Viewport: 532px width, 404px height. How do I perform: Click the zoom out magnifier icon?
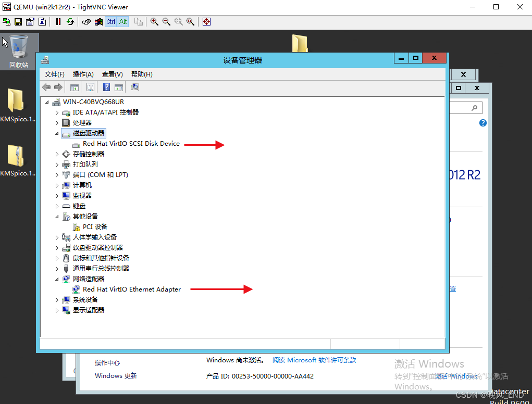click(166, 22)
